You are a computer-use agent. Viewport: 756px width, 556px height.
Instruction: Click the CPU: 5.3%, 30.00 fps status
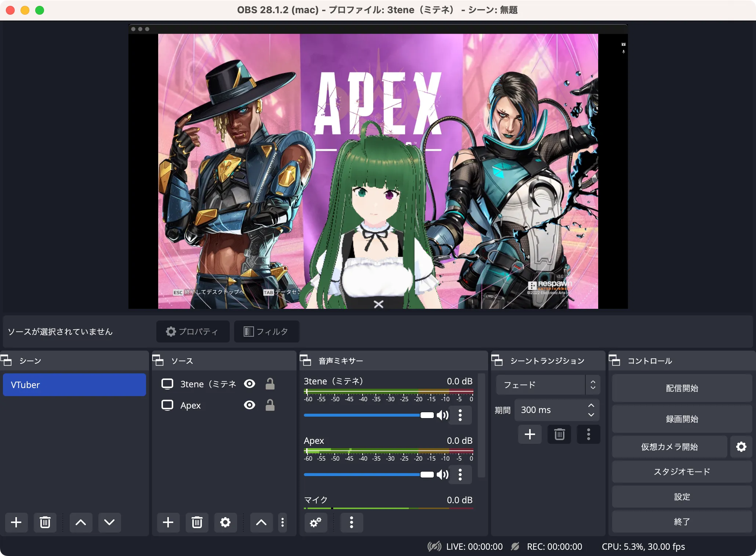643,546
